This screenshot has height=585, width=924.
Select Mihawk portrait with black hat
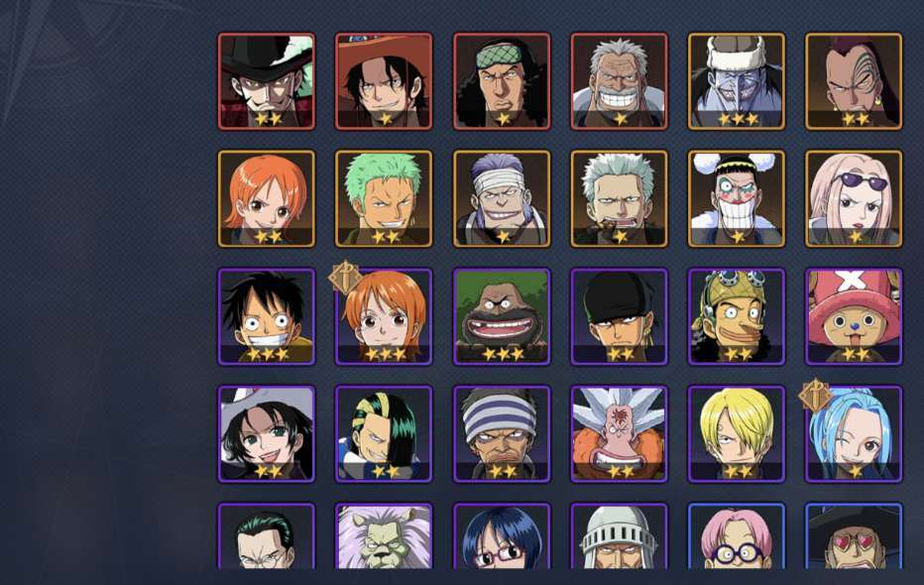coord(267,81)
